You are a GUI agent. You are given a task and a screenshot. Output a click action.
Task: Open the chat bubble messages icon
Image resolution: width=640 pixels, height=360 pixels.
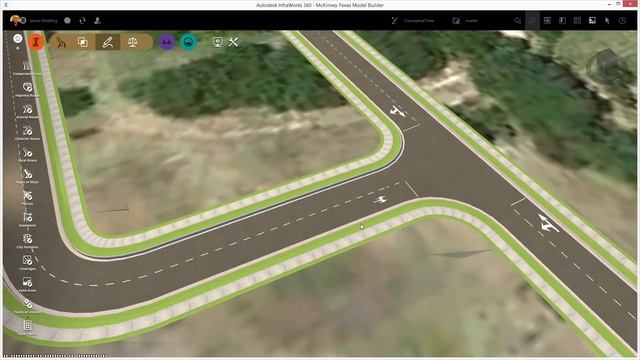(x=67, y=20)
